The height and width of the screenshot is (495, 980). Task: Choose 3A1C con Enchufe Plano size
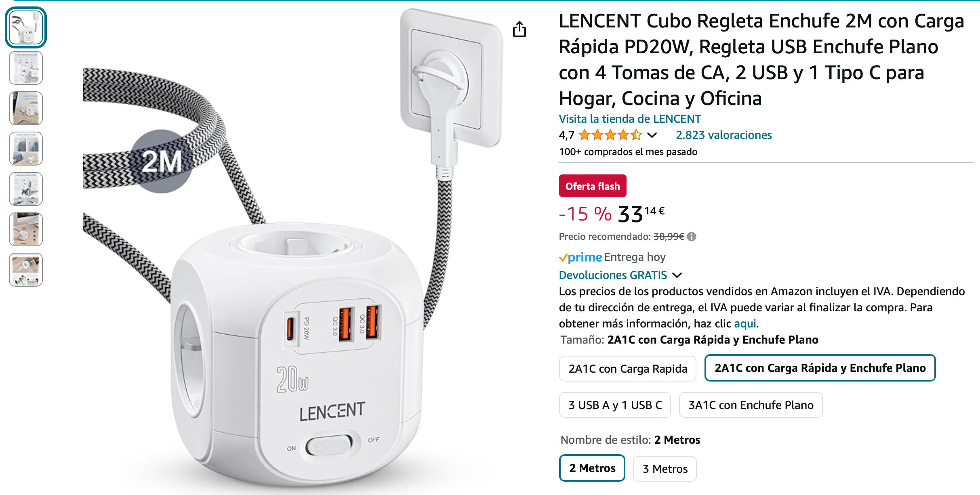click(751, 405)
